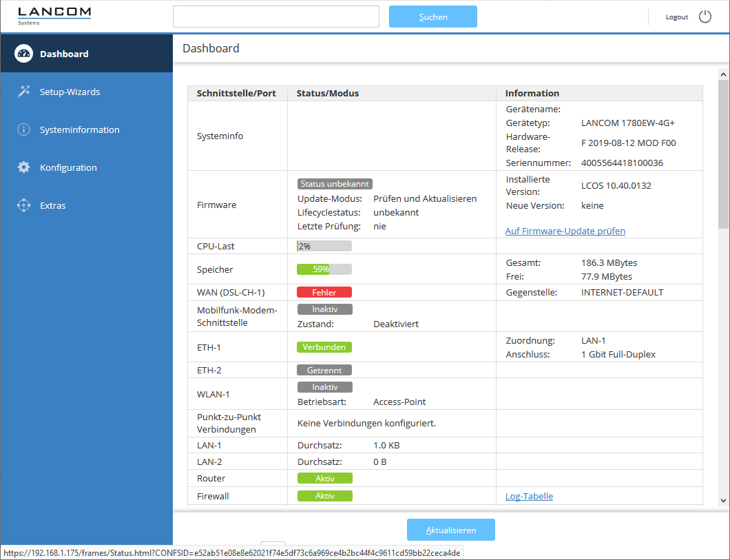
Task: Click the Extras crosshair icon
Action: coord(23,205)
